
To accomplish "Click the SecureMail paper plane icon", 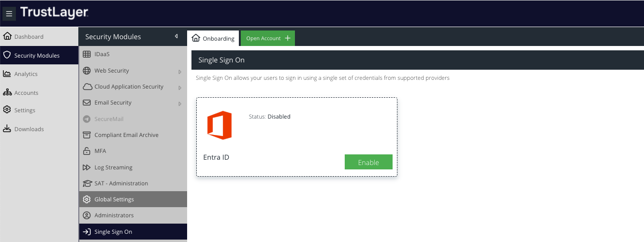I will [87, 119].
